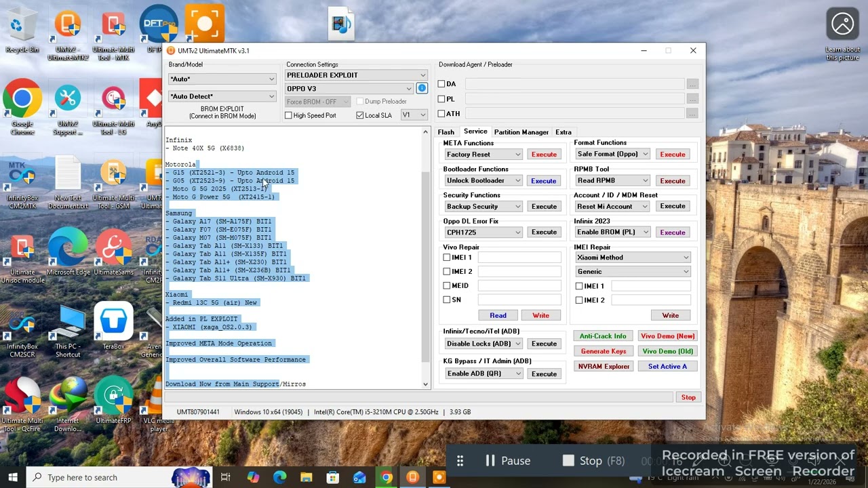Open Microsoft Store from taskbar
This screenshot has width=868, height=488.
click(x=332, y=477)
